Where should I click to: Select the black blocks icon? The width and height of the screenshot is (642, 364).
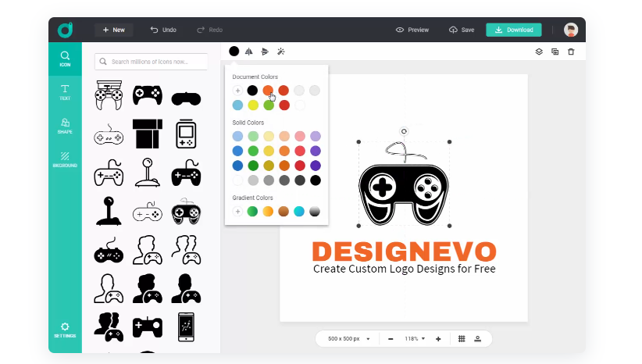click(148, 134)
